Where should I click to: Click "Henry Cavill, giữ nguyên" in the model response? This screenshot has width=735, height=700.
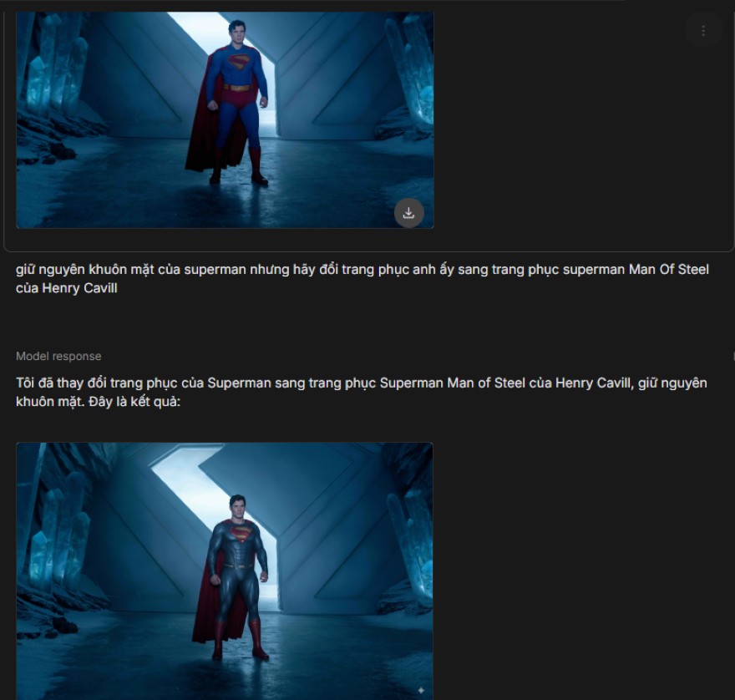coord(631,383)
